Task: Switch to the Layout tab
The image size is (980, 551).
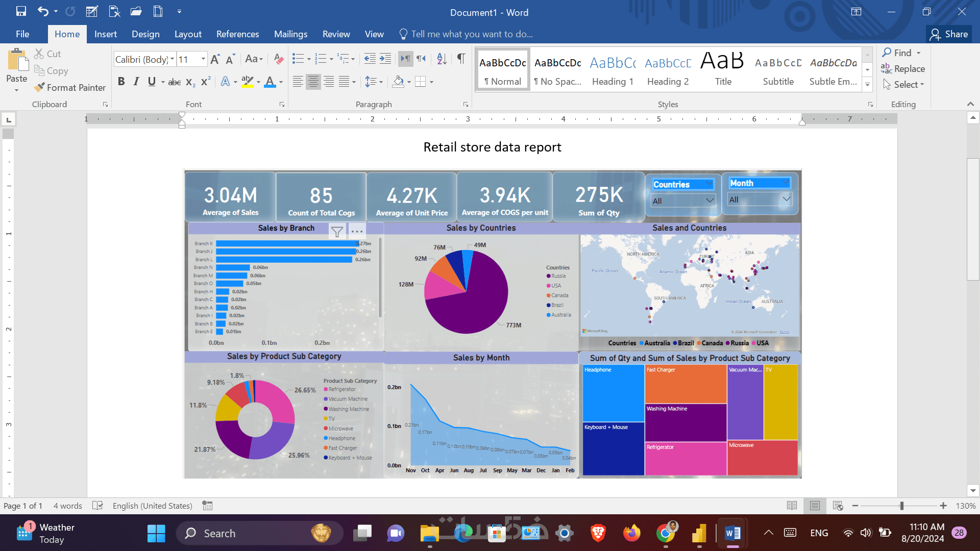Action: coord(188,34)
